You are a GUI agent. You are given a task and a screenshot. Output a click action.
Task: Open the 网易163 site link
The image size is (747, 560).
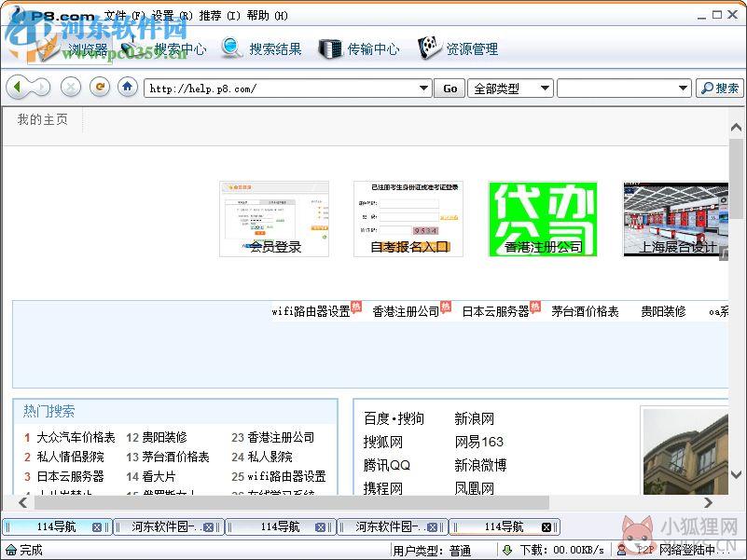pos(478,442)
